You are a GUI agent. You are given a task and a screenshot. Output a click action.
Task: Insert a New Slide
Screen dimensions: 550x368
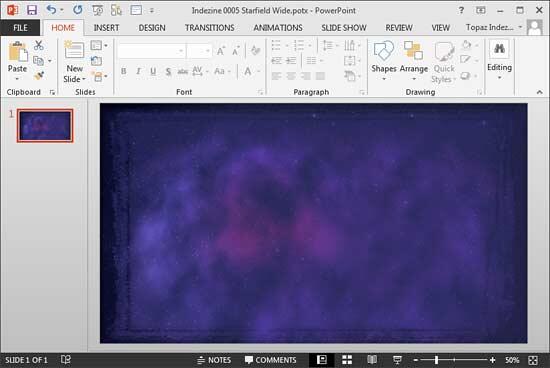click(74, 51)
